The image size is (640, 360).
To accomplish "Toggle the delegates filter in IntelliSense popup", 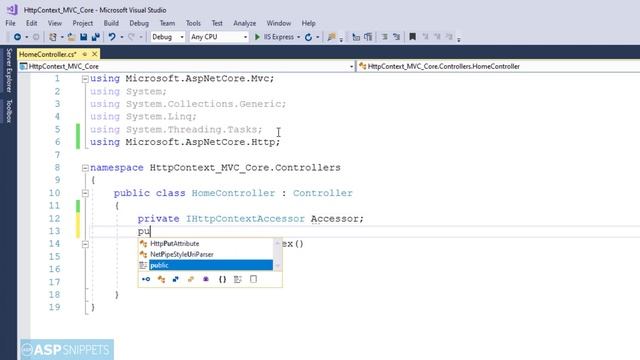I will (x=206, y=279).
